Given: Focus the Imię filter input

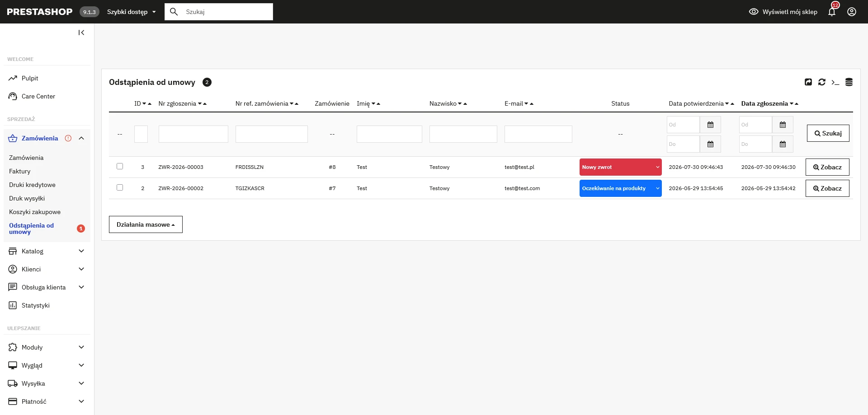Looking at the screenshot, I should (389, 134).
